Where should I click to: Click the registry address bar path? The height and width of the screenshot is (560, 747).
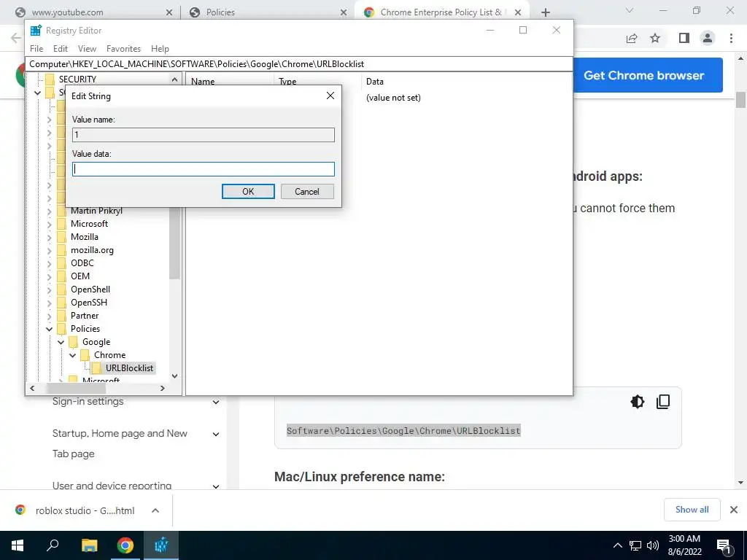coord(299,64)
